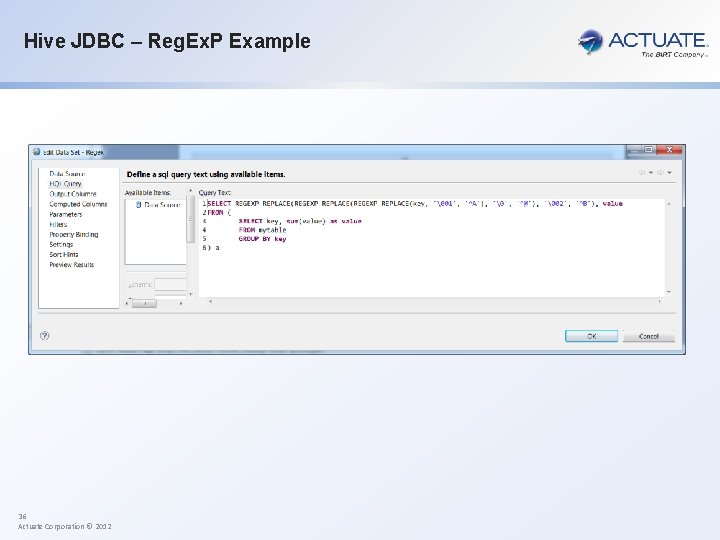The width and height of the screenshot is (720, 540).
Task: Click the Query Text scroll up arrow
Action: click(x=669, y=203)
